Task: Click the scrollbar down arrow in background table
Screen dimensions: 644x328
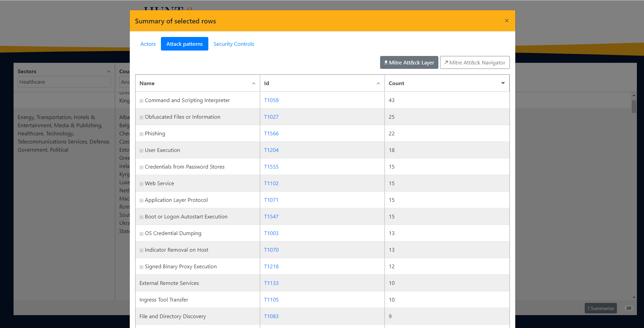Action: coord(634,297)
